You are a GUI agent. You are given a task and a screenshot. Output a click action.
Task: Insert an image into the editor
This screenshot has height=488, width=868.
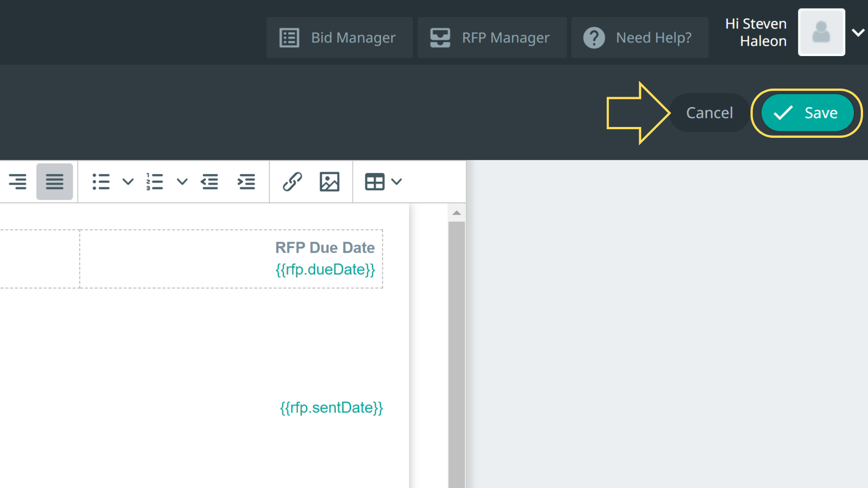(x=329, y=182)
